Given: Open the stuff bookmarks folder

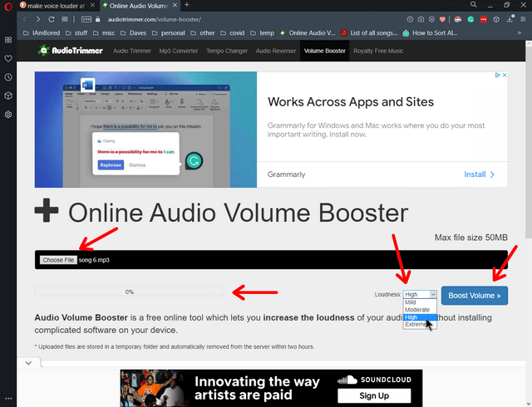Looking at the screenshot, I should click(76, 33).
